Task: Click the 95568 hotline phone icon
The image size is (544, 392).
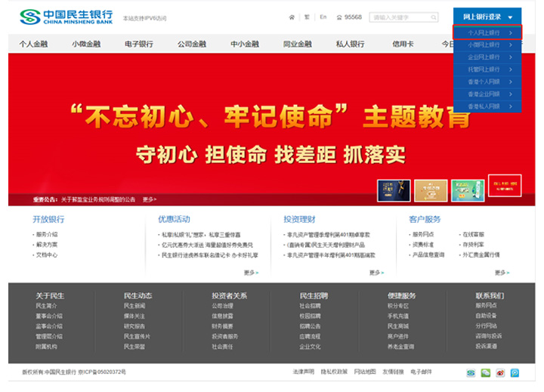Action: point(338,17)
